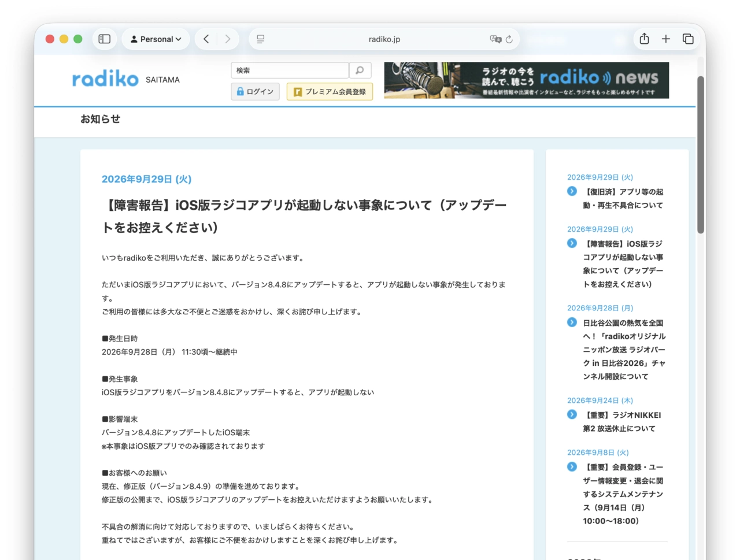Open 【重要】ラジオNIKKEI第2 放送休止 notice
The image size is (740, 560).
621,421
